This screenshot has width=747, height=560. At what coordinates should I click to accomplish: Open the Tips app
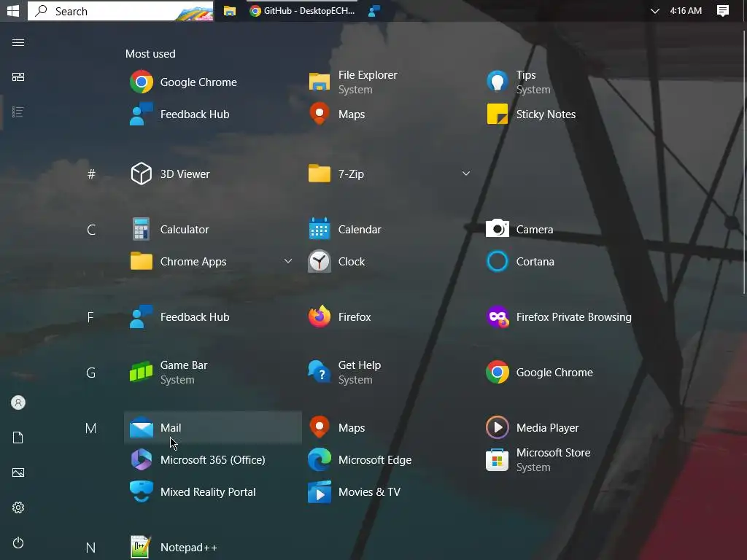[568, 82]
